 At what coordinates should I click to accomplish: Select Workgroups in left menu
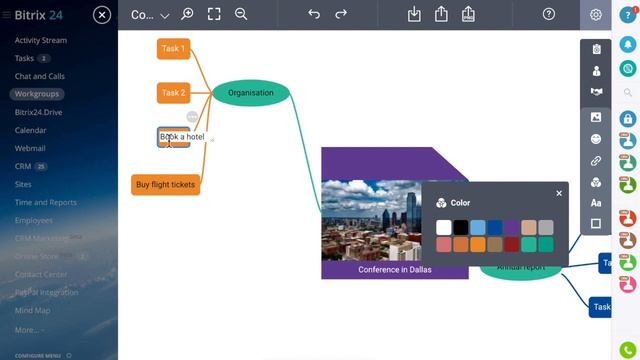pos(37,94)
